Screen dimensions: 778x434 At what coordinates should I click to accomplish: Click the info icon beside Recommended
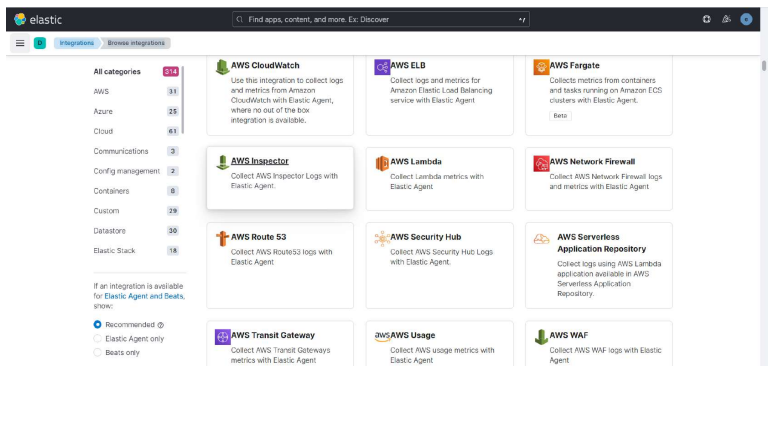160,325
